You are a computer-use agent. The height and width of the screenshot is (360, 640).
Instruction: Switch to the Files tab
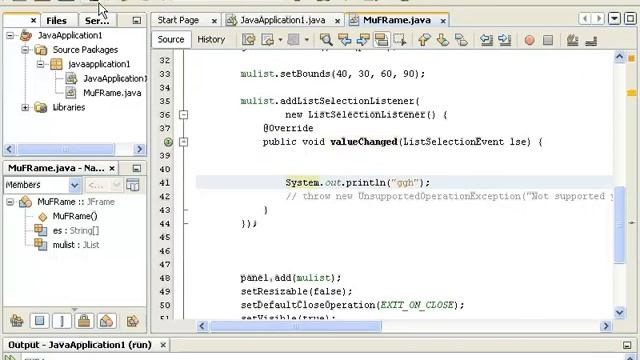(56, 20)
